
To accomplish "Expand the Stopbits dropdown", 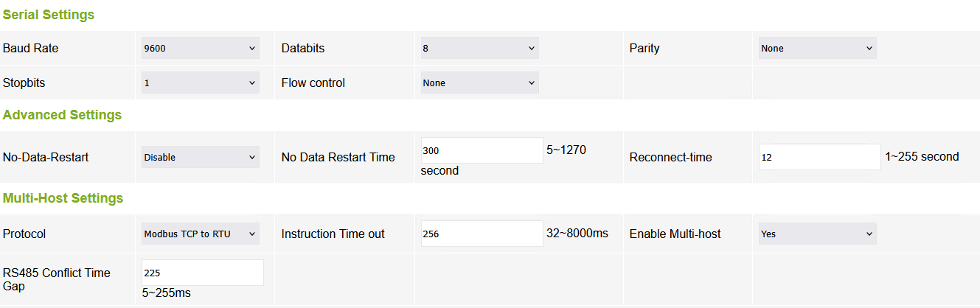I will [x=200, y=83].
